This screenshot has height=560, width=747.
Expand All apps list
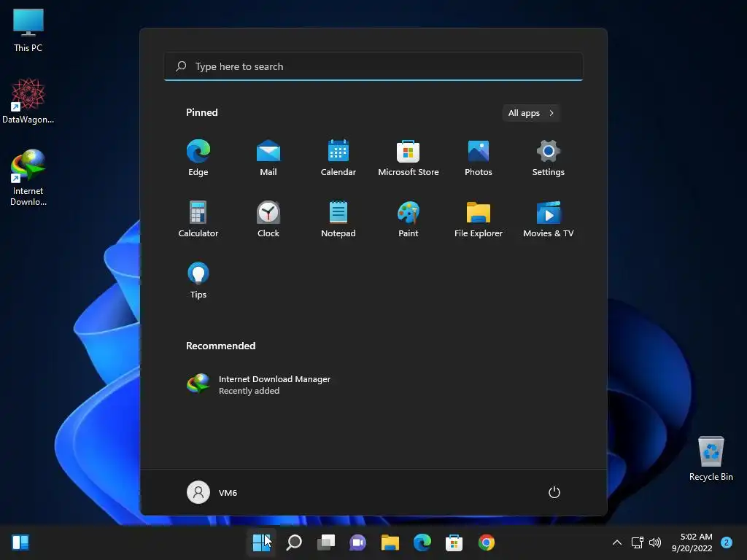pos(531,113)
